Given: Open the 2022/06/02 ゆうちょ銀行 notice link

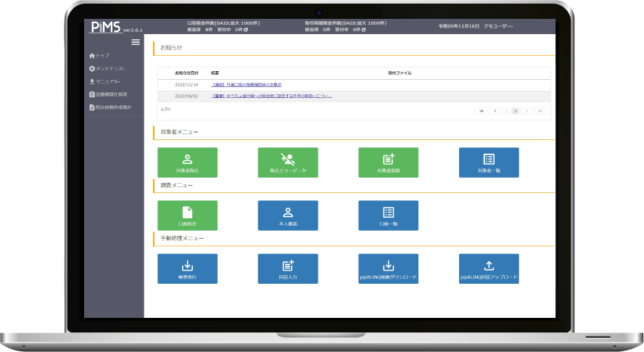Looking at the screenshot, I should click(x=271, y=97).
